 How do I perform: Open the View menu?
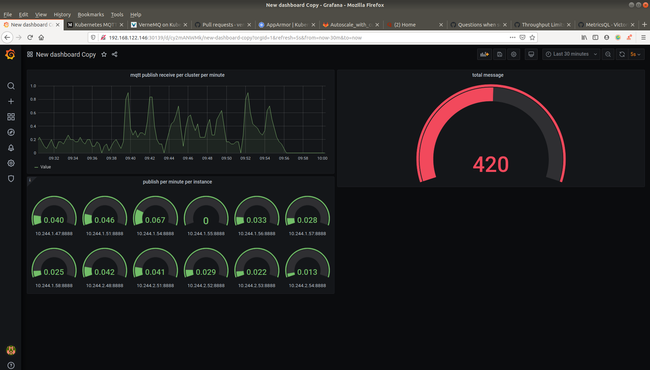41,15
